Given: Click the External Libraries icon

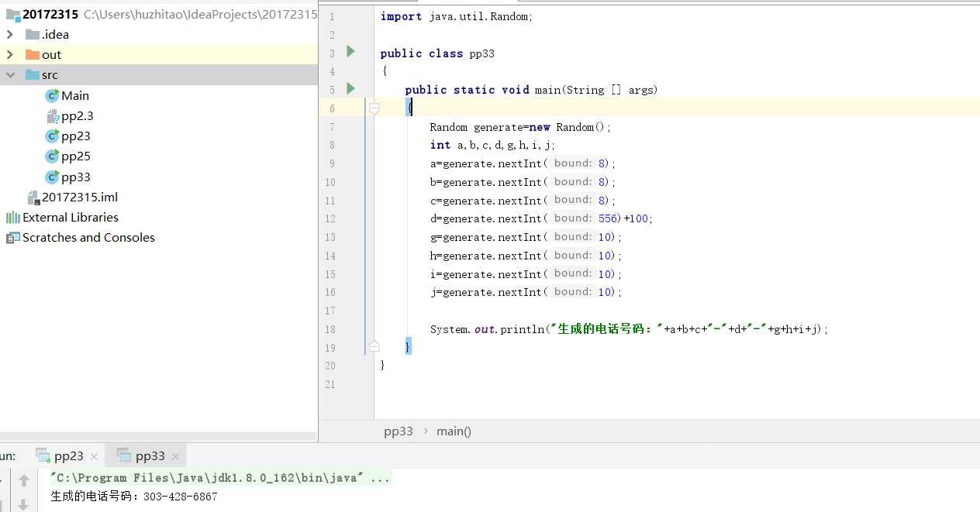Looking at the screenshot, I should tap(13, 218).
